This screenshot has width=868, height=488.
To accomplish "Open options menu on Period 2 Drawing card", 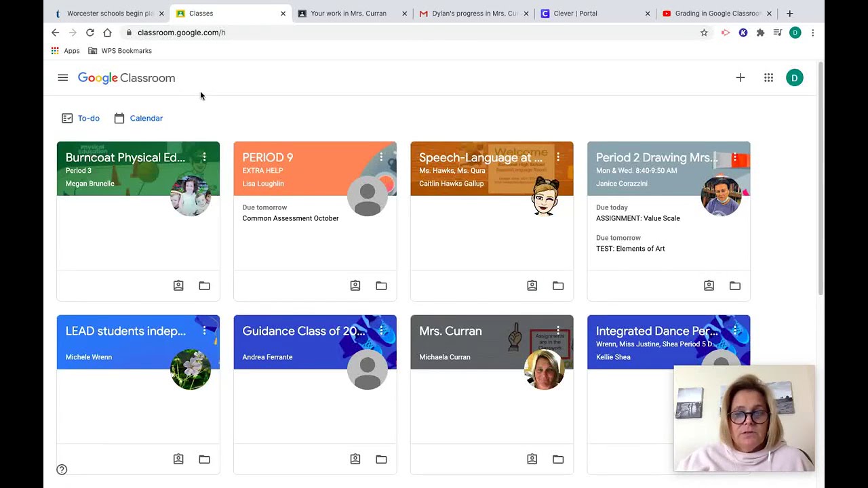I will tap(734, 157).
